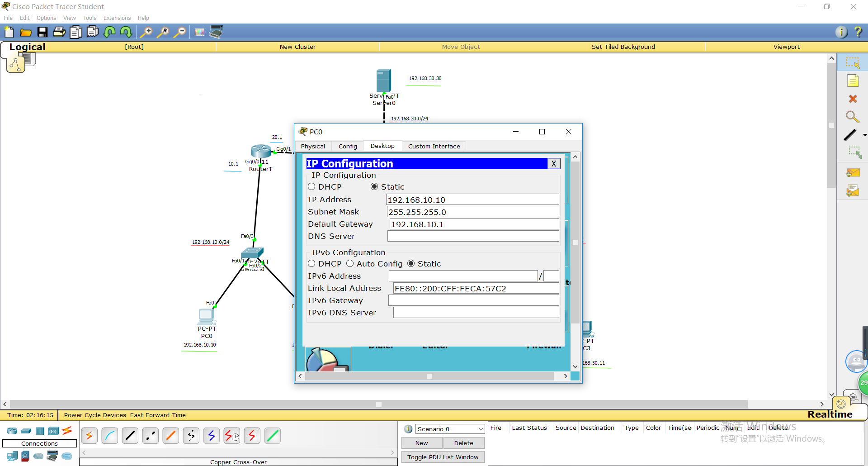Save the project with the floppy icon
This screenshot has width=868, height=466.
(x=42, y=32)
